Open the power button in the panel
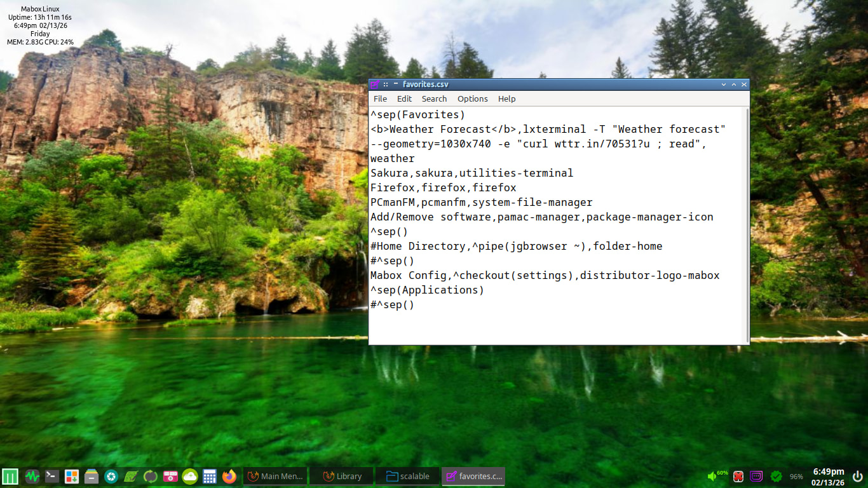868x488 pixels. pos(858,476)
